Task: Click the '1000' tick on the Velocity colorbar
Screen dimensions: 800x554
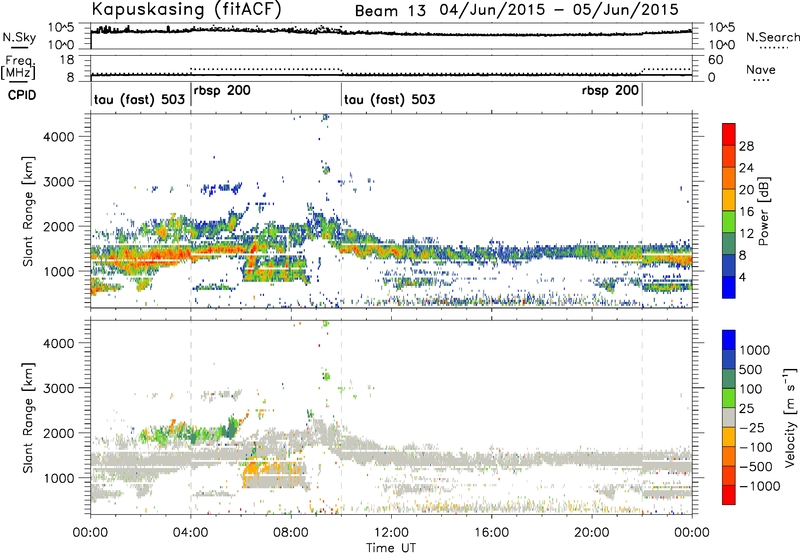Action: pyautogui.click(x=754, y=350)
